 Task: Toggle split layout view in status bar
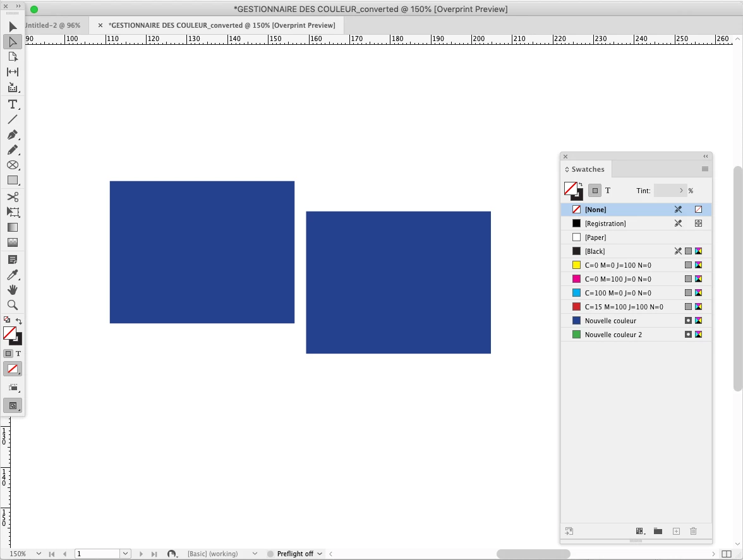click(x=727, y=554)
